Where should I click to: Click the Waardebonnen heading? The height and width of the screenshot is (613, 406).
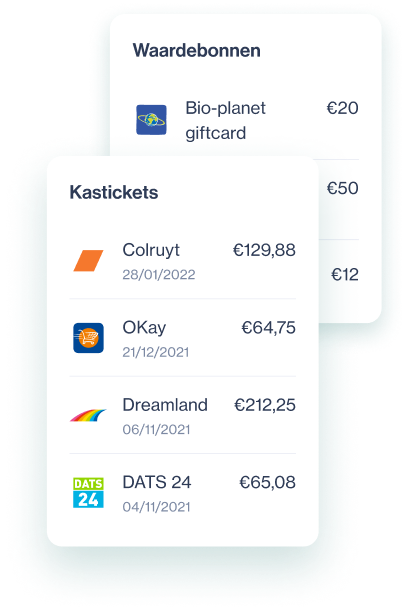[197, 50]
